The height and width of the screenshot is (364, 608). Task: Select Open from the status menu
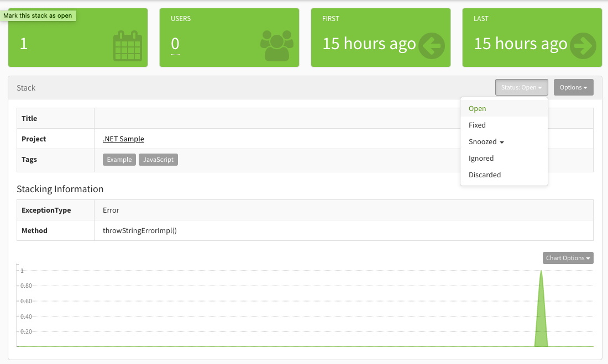[477, 108]
